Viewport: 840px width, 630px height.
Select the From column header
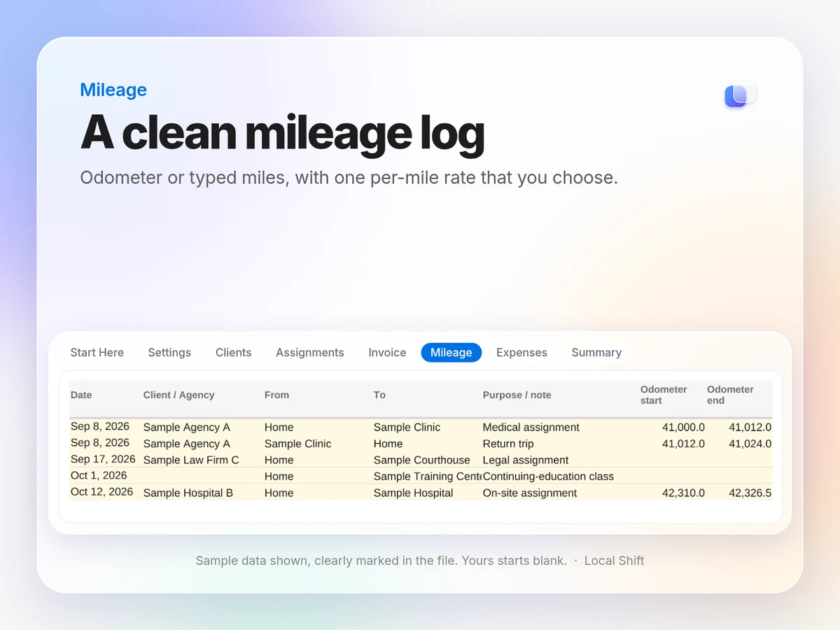pos(276,395)
